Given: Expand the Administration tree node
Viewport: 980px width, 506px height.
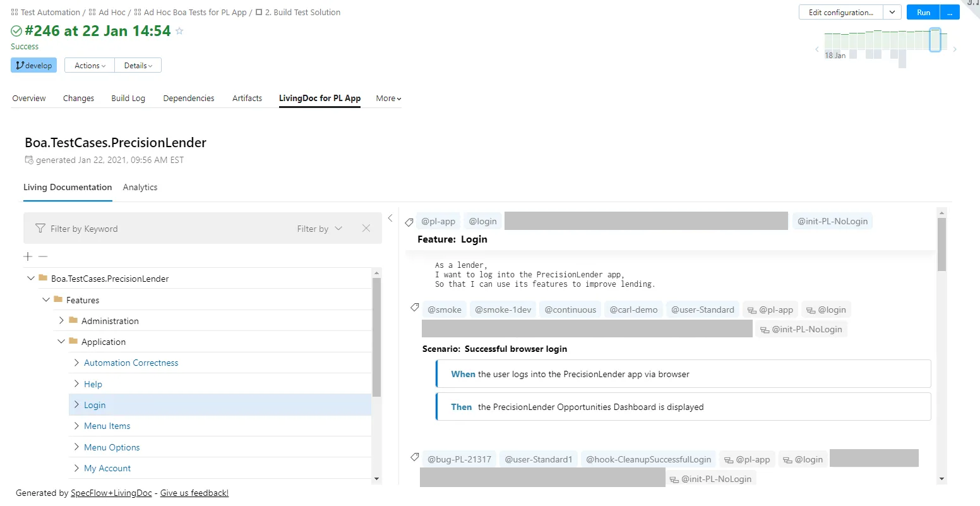Looking at the screenshot, I should click(x=61, y=320).
